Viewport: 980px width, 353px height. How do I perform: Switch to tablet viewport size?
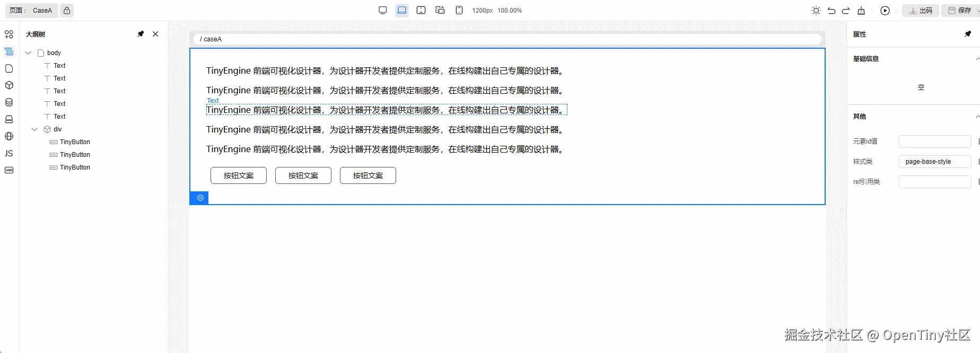click(x=421, y=11)
